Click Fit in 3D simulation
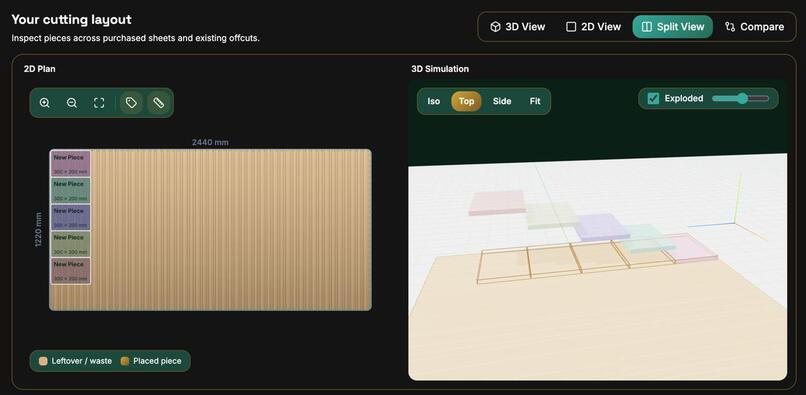 tap(535, 101)
